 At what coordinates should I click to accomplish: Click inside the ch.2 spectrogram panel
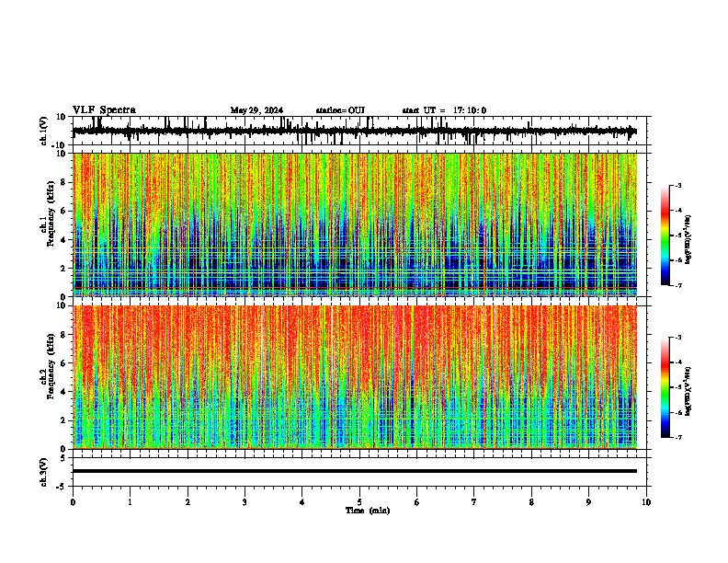click(x=355, y=377)
